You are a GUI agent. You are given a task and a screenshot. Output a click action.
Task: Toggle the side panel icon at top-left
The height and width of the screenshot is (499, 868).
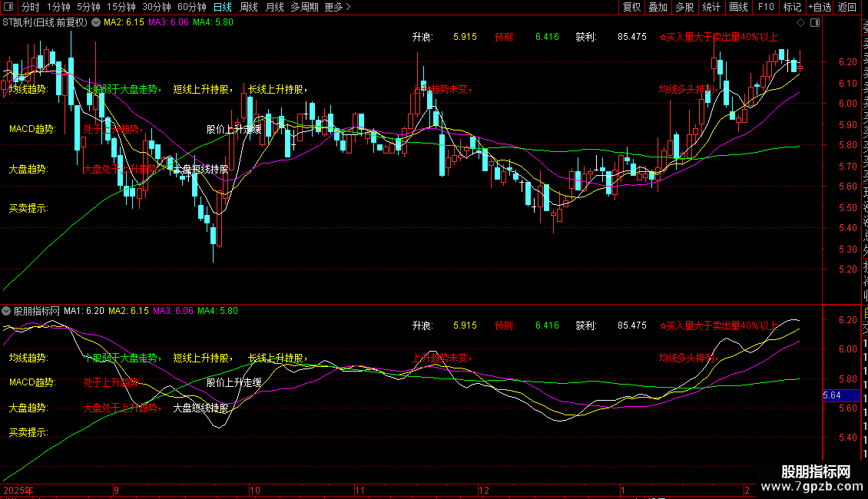click(x=8, y=7)
